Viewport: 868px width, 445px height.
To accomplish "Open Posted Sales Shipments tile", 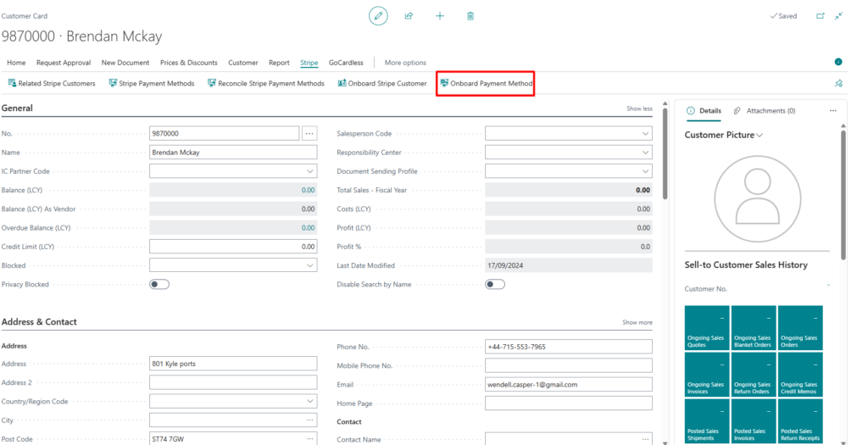I will (x=707, y=420).
